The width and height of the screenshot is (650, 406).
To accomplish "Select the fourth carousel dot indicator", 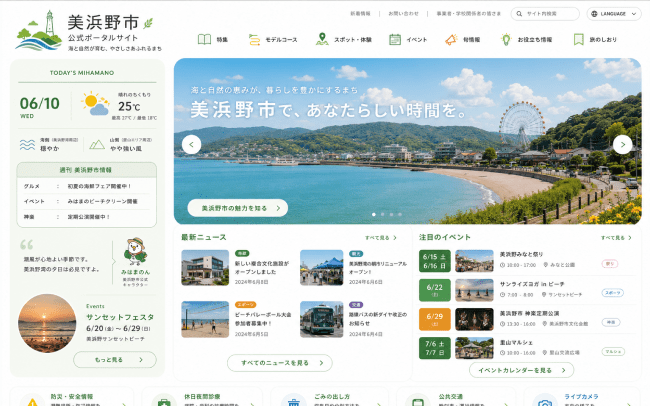I will 400,214.
